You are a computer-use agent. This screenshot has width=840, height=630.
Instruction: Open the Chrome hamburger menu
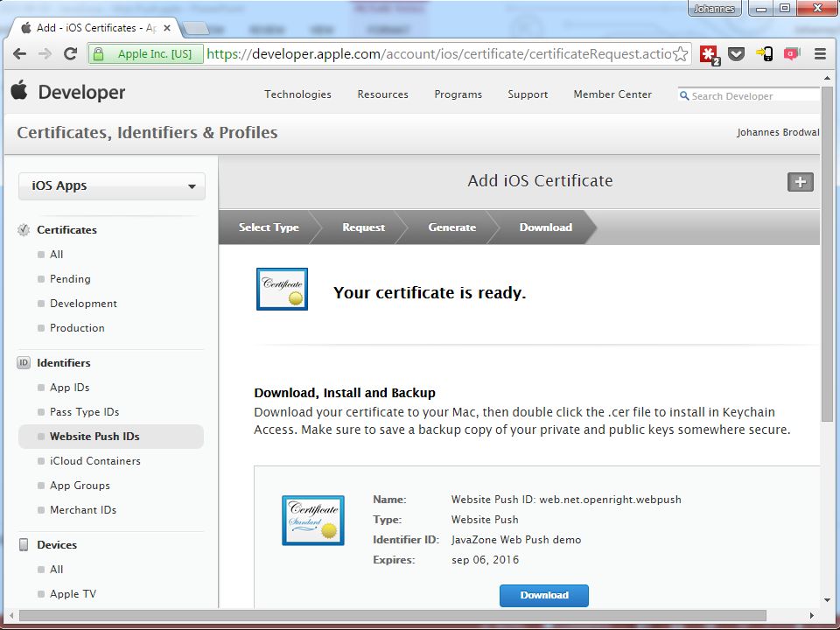tap(820, 53)
